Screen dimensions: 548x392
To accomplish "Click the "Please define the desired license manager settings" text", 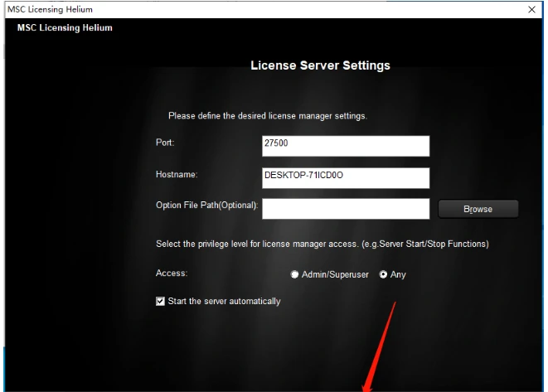I will click(x=268, y=116).
